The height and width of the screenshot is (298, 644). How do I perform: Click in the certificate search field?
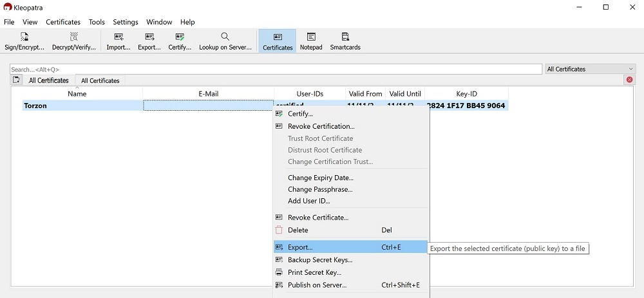click(276, 69)
